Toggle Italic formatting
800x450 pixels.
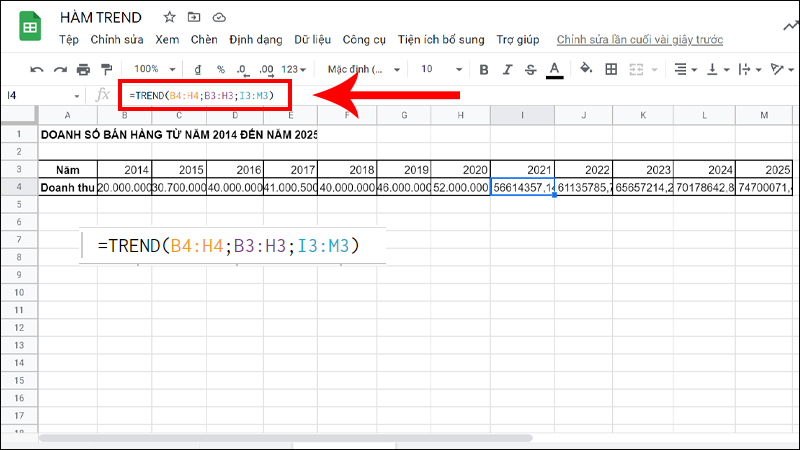pyautogui.click(x=508, y=69)
